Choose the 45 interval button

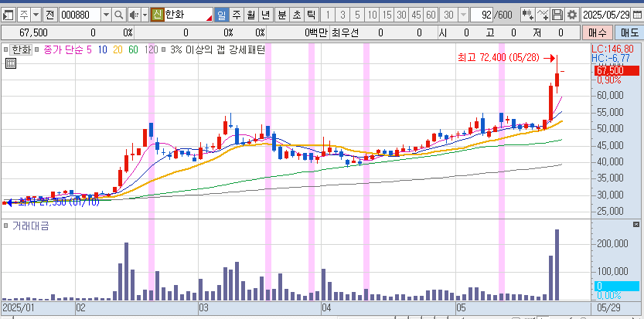[416, 15]
